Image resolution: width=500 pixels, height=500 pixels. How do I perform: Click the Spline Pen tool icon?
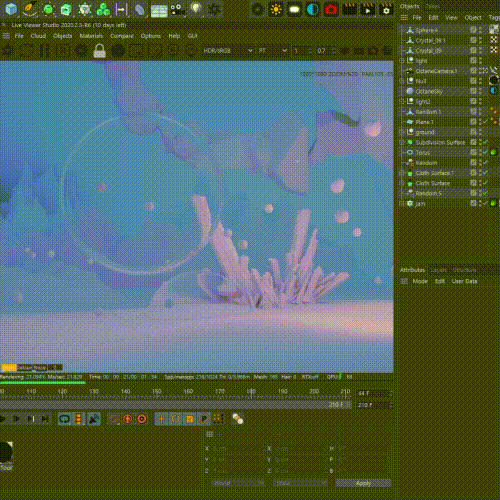pyautogui.click(x=30, y=9)
